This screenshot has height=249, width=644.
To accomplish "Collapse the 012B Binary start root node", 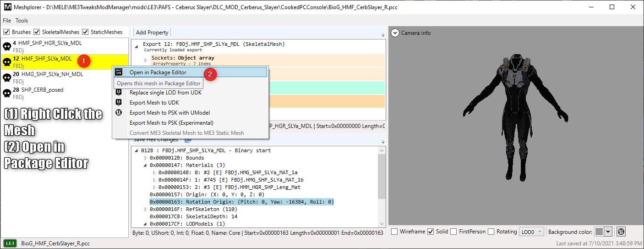I will [136, 150].
